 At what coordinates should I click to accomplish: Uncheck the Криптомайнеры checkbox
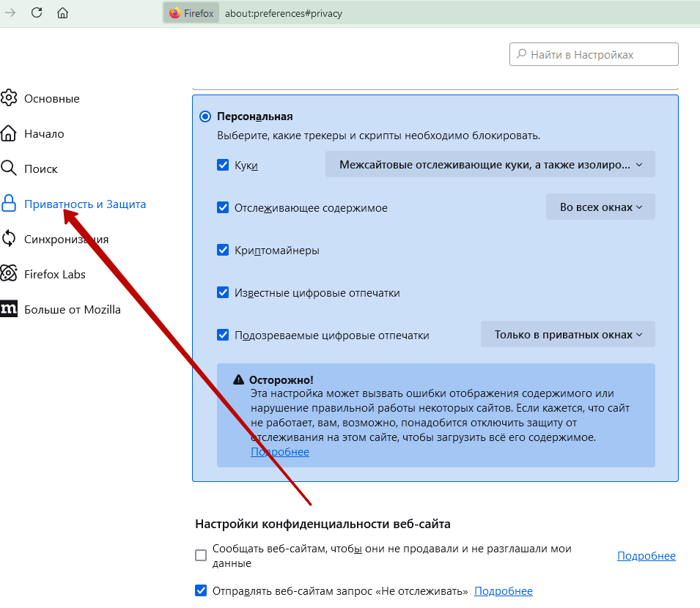pyautogui.click(x=224, y=250)
